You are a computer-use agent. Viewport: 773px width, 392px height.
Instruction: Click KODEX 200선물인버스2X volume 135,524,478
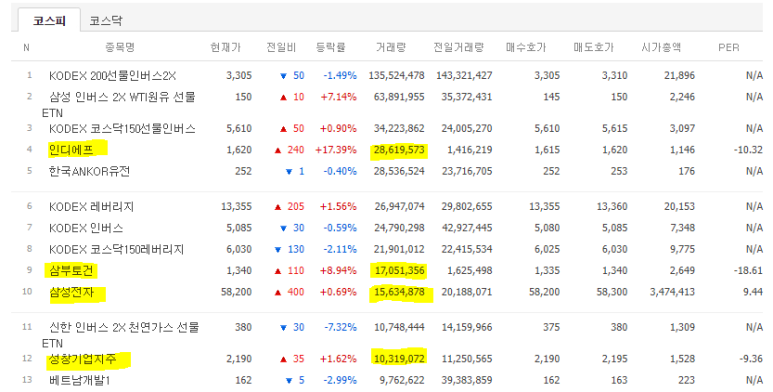click(396, 76)
